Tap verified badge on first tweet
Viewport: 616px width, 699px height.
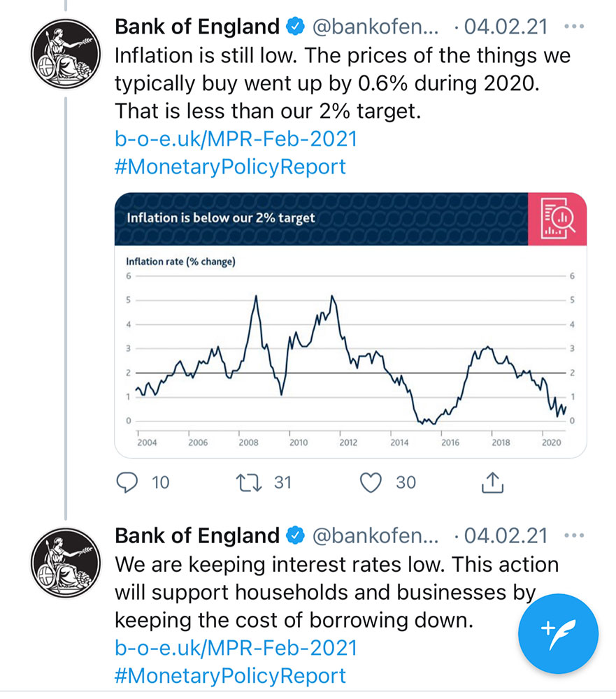[x=295, y=27]
